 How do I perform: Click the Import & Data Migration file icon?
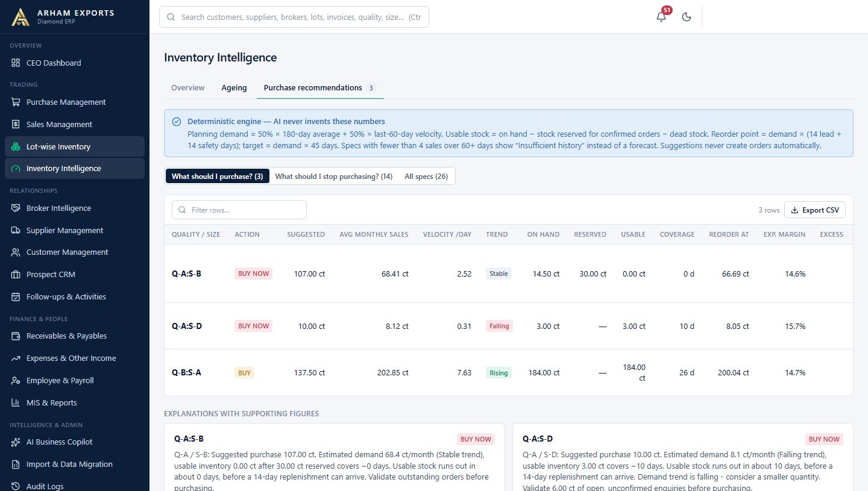pos(16,464)
